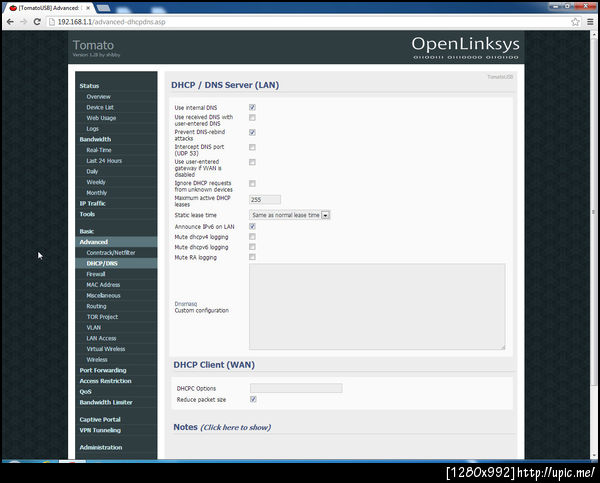
Task: Enable Mute dhcpv6 logging checkbox
Action: 252,247
